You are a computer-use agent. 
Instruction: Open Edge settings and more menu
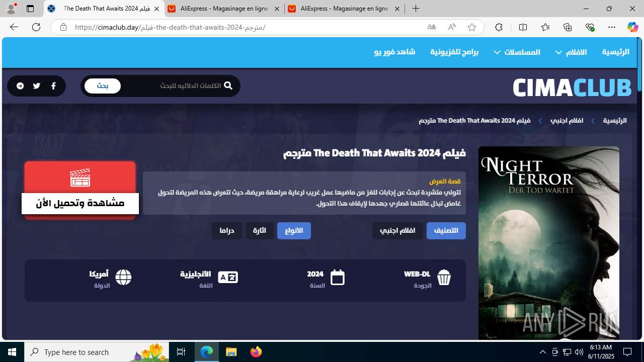(x=612, y=27)
